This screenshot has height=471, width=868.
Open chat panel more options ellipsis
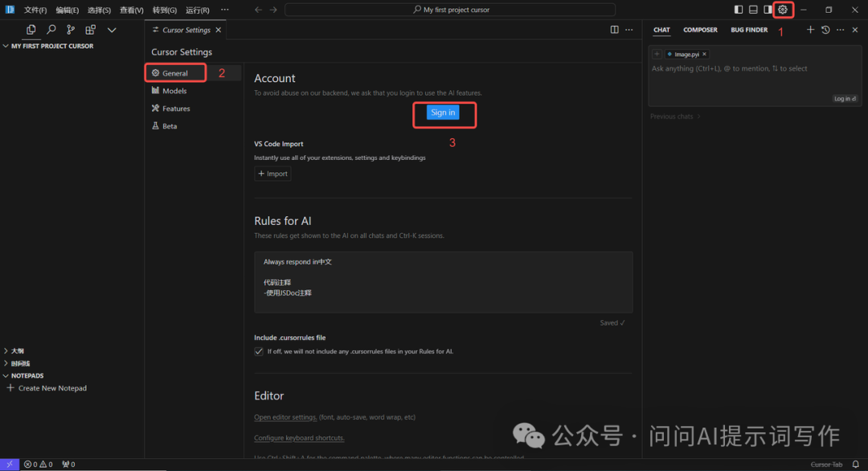tap(841, 29)
